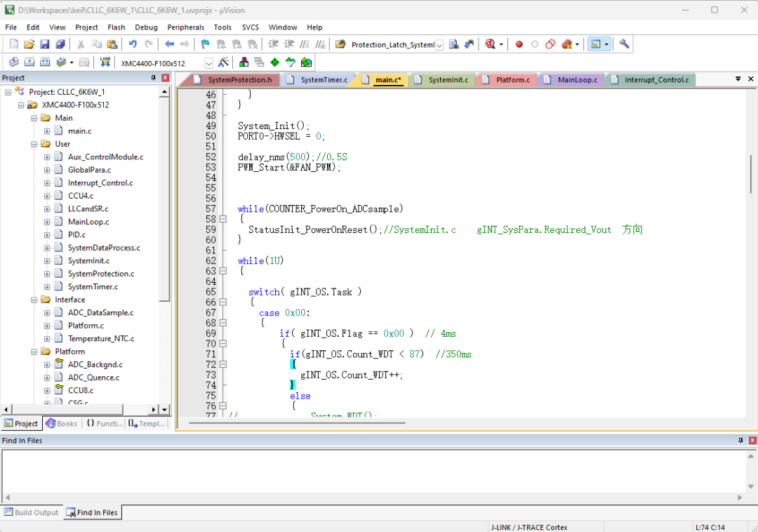Viewport: 758px width, 532px height.
Task: Toggle pin on the Project panel
Action: [154, 78]
